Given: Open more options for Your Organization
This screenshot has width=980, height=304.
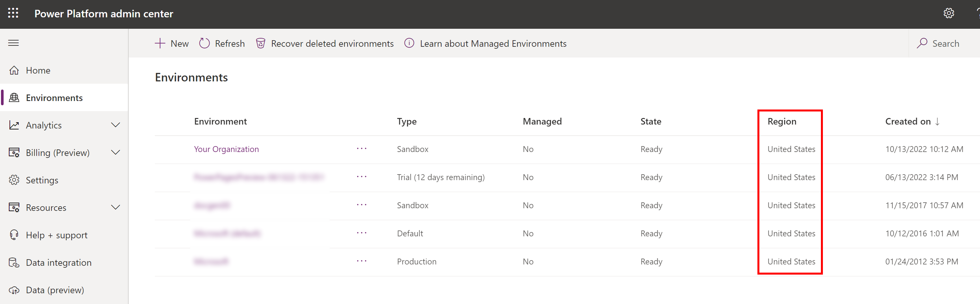Looking at the screenshot, I should (x=361, y=149).
